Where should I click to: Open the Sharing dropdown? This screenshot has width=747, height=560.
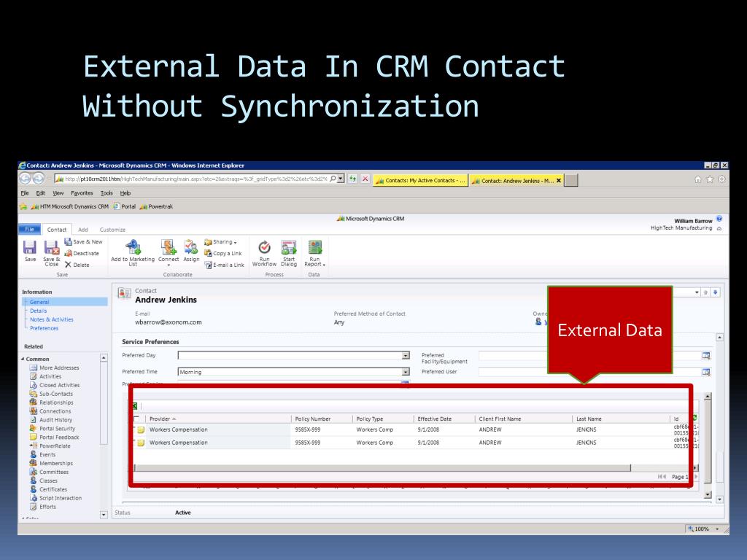[x=220, y=242]
